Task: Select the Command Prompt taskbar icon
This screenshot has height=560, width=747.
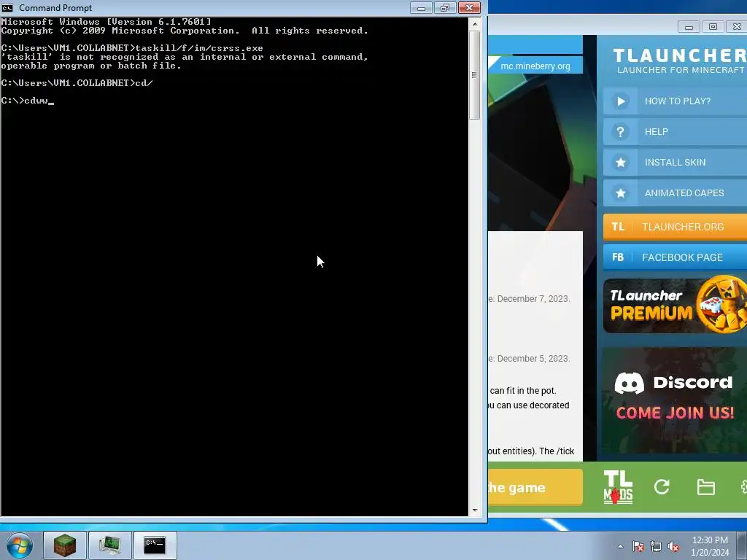Action: pos(155,545)
